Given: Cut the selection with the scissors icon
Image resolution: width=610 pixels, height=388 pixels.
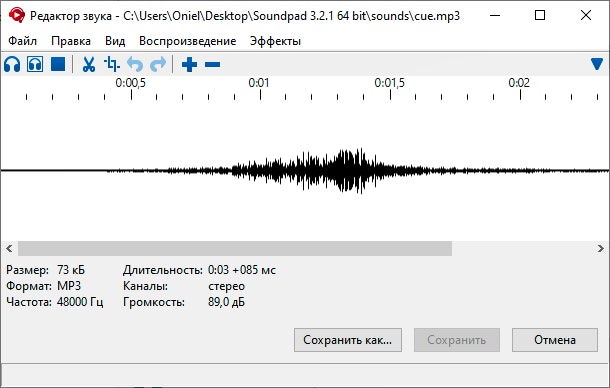Looking at the screenshot, I should (89, 64).
